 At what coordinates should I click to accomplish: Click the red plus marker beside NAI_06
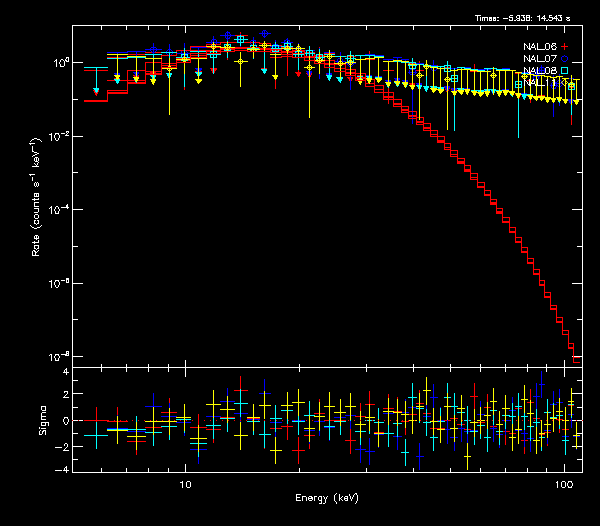tap(564, 46)
